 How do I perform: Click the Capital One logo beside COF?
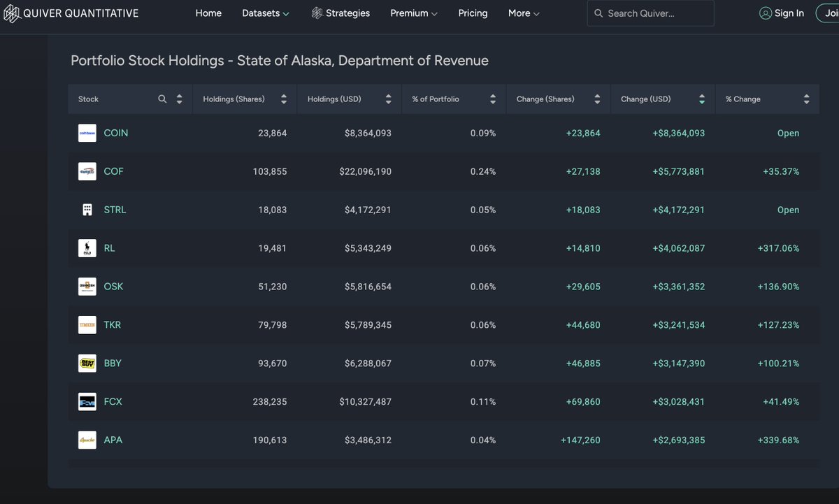point(87,171)
